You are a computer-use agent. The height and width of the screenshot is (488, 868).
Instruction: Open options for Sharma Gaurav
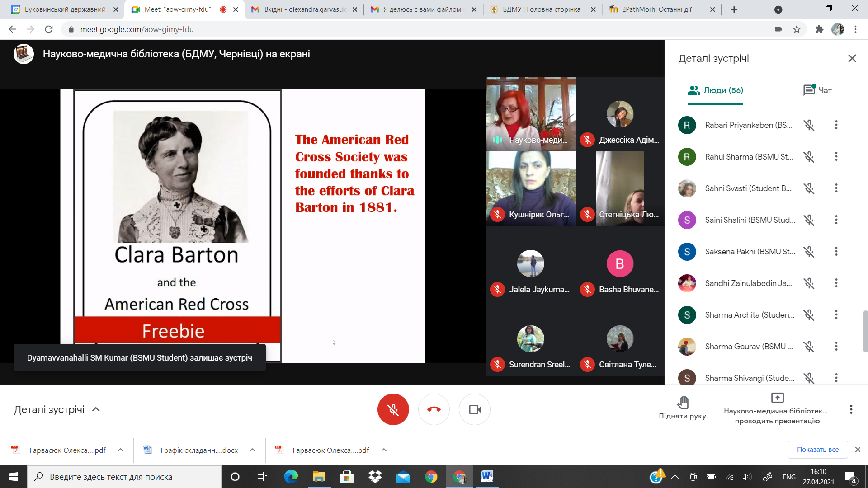[x=836, y=347]
